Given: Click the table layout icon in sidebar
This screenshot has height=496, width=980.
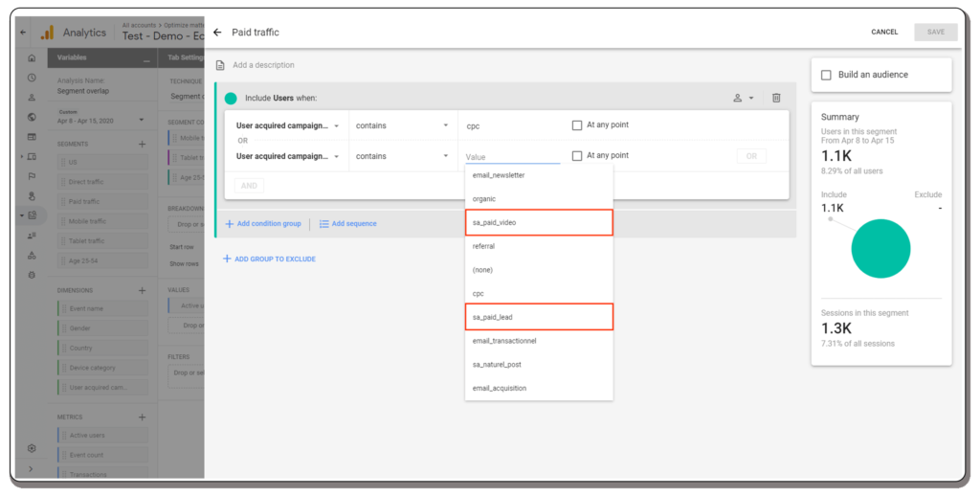Looking at the screenshot, I should pos(32,137).
